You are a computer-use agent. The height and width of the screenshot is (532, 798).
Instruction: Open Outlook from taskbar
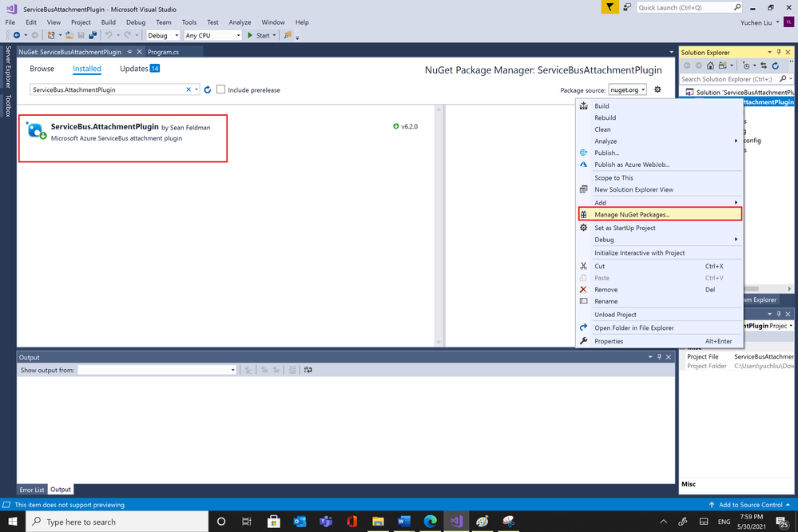click(300, 522)
